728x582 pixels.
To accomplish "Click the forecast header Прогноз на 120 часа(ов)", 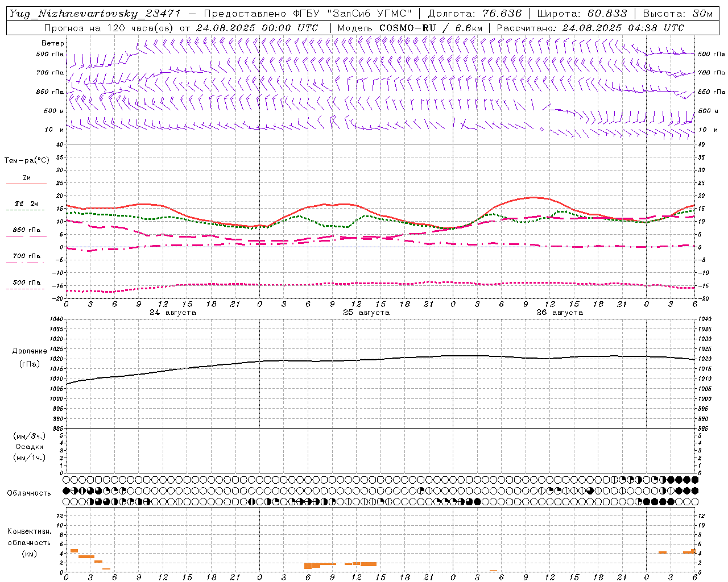I will [x=109, y=28].
